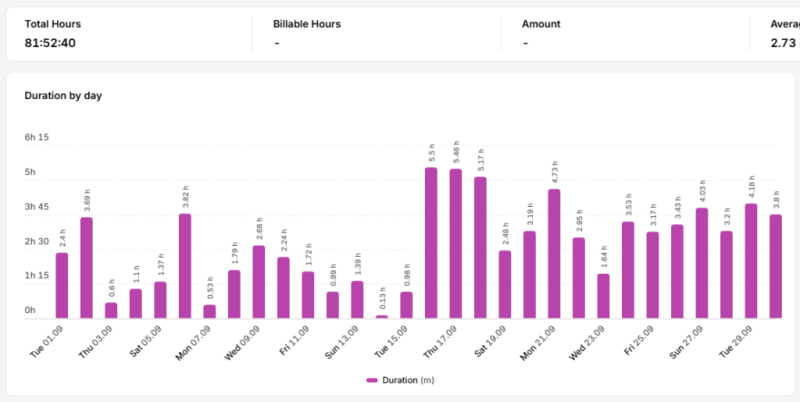
Task: Click the 1.72 h bar for Fri 11.09
Action: 308,295
